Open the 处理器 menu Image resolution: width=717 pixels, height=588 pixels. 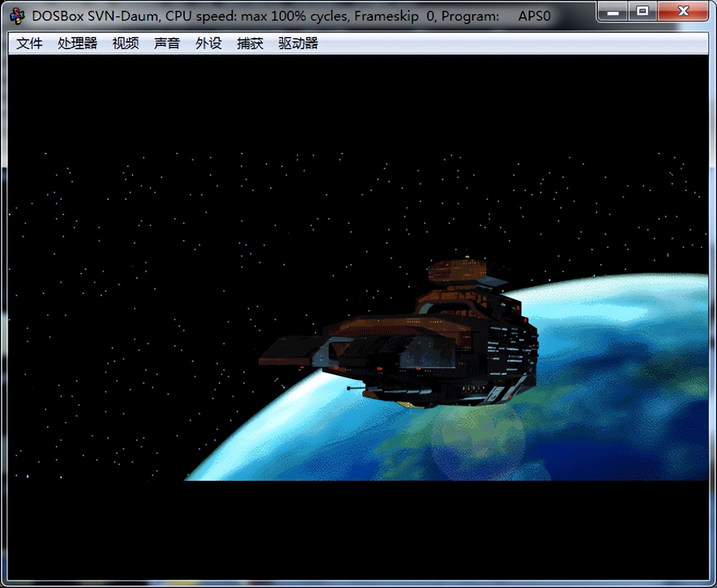click(77, 43)
